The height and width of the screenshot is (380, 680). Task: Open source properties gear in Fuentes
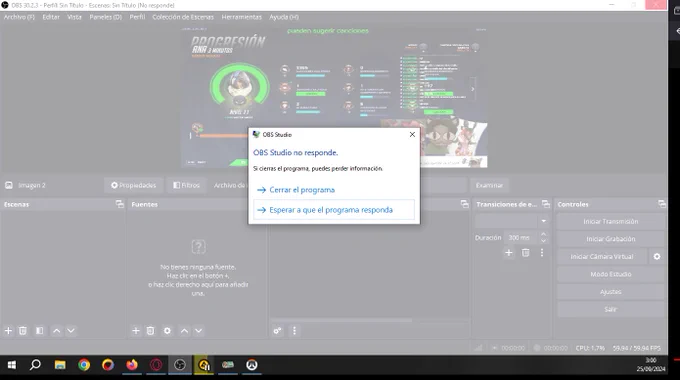pyautogui.click(x=167, y=331)
